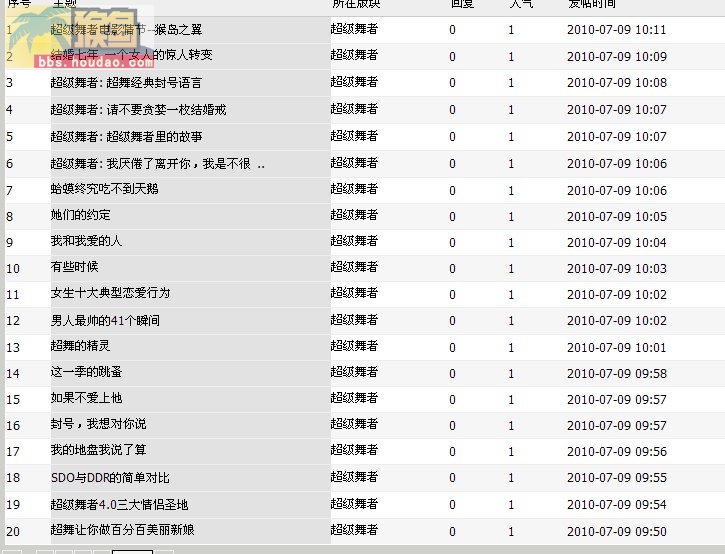This screenshot has height=554, width=725.
Task: Open board 超级舞者 in the 有些时候 row
Action: coord(354,267)
